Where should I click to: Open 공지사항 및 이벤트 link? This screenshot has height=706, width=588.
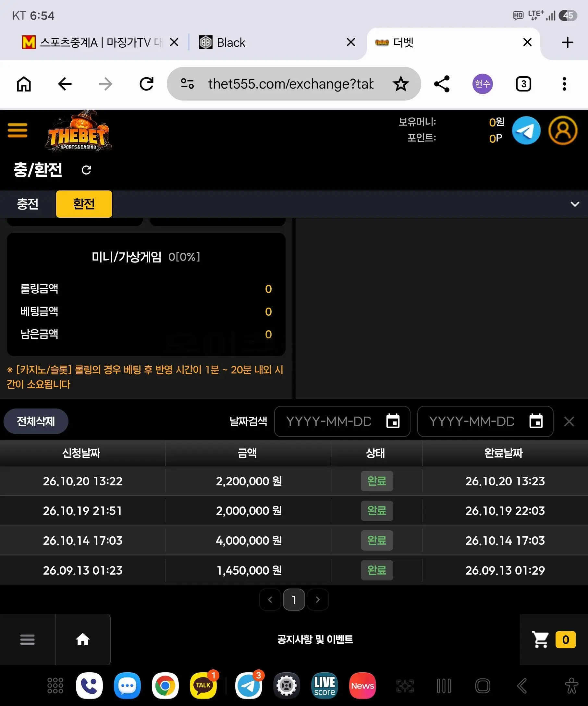315,639
